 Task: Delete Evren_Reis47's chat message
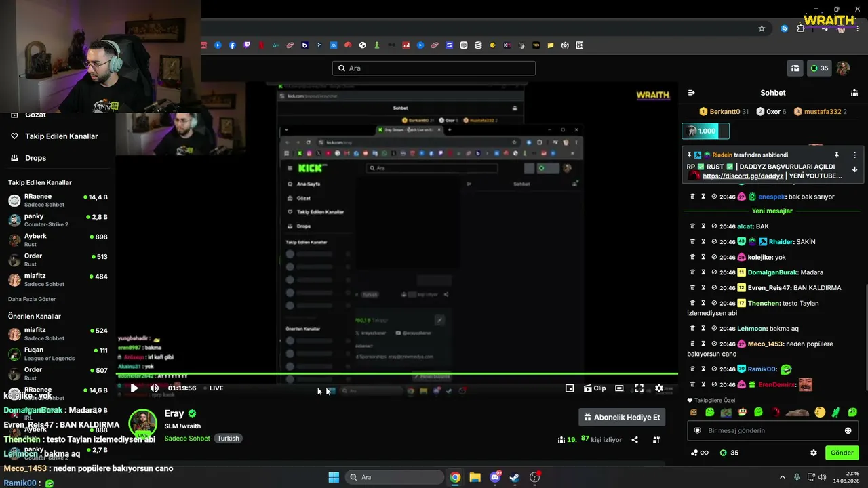click(x=692, y=288)
